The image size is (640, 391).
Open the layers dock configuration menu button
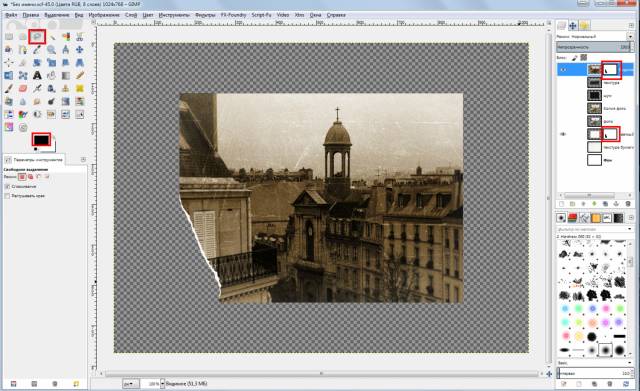coord(632,25)
